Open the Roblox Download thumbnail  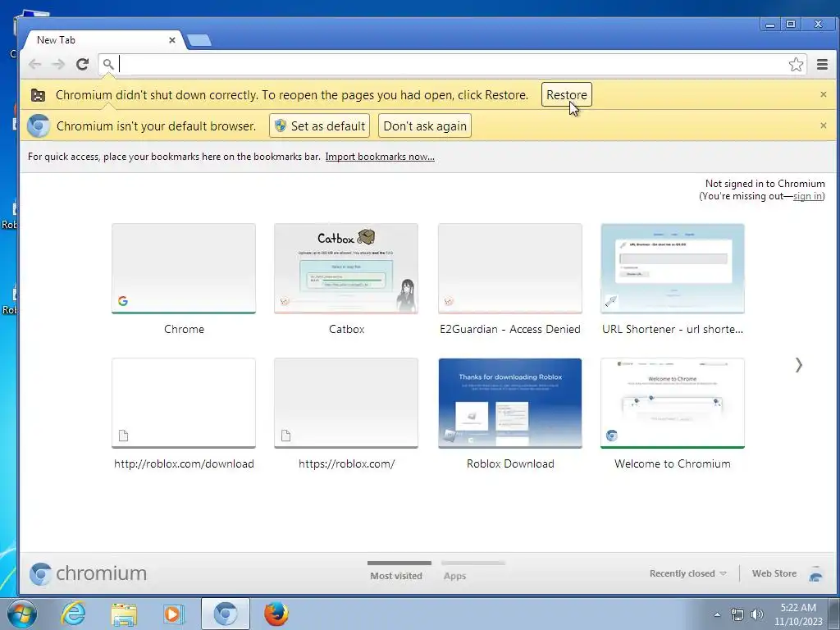coord(510,403)
